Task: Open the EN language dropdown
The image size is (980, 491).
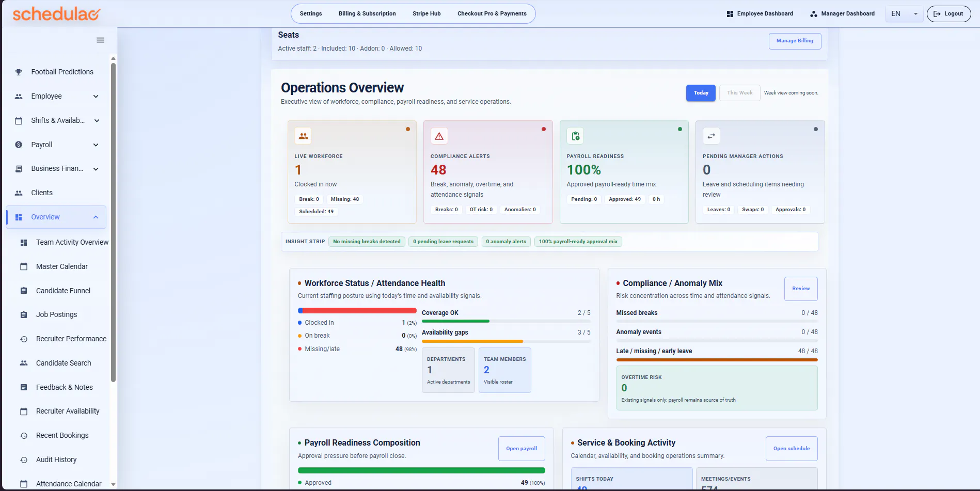Action: (904, 14)
